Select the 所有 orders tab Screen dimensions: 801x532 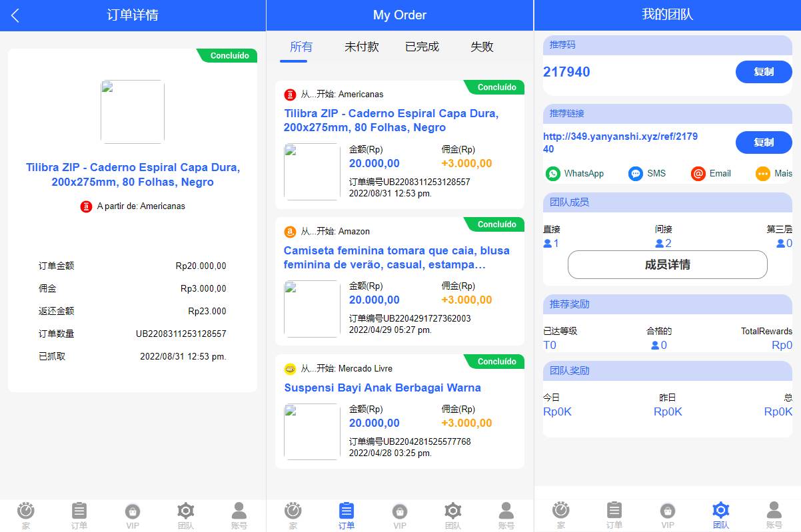301,47
